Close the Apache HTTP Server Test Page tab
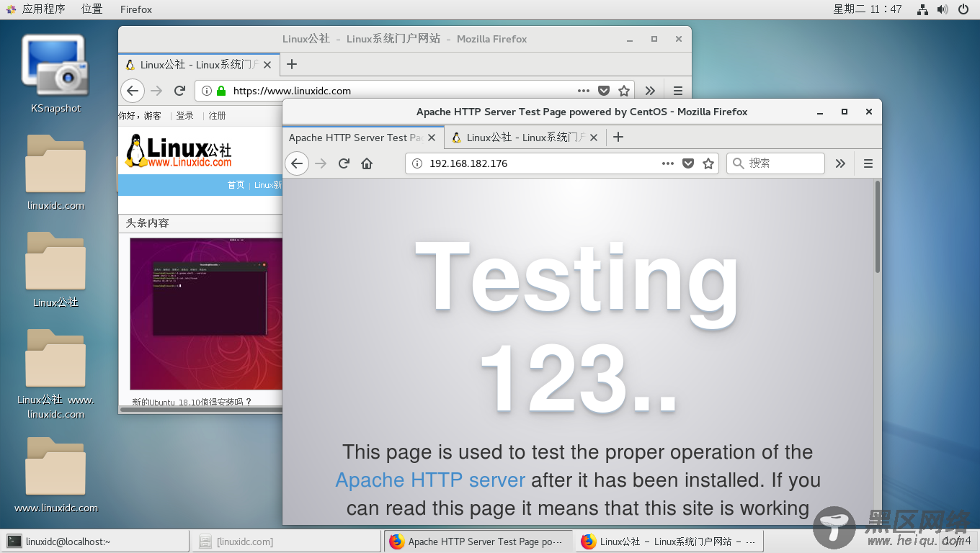The width and height of the screenshot is (980, 553). tap(432, 138)
